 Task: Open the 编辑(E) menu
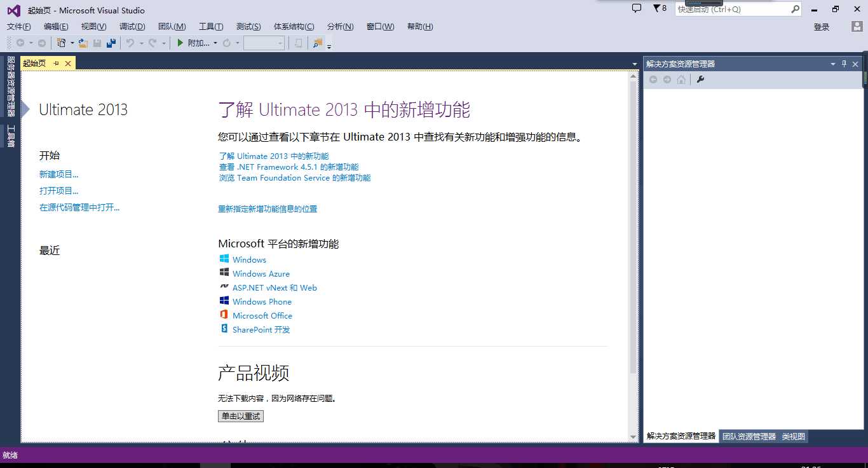[x=56, y=27]
